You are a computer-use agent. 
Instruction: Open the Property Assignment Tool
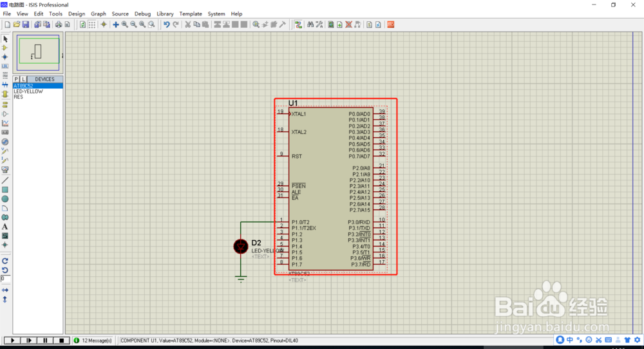click(319, 24)
